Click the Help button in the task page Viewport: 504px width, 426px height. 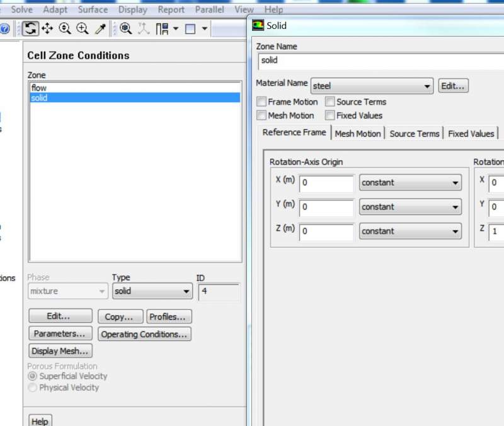(40, 420)
